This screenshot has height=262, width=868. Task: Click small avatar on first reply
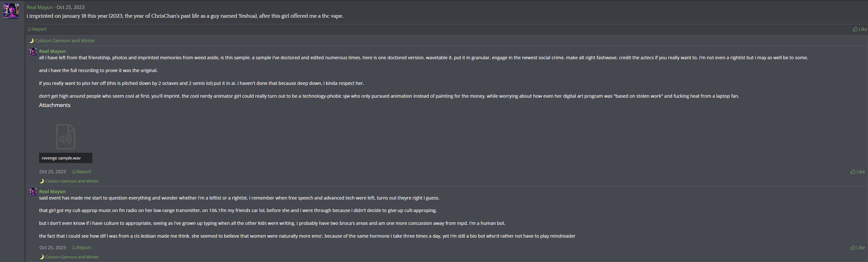pyautogui.click(x=33, y=52)
